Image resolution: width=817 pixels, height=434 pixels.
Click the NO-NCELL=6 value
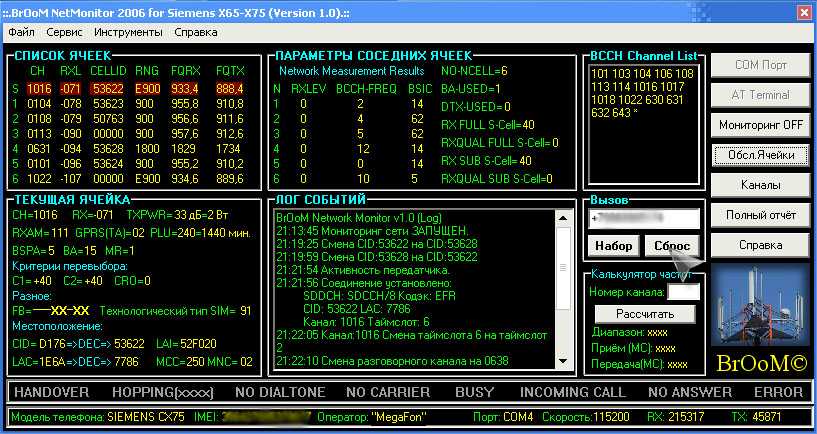click(x=474, y=71)
